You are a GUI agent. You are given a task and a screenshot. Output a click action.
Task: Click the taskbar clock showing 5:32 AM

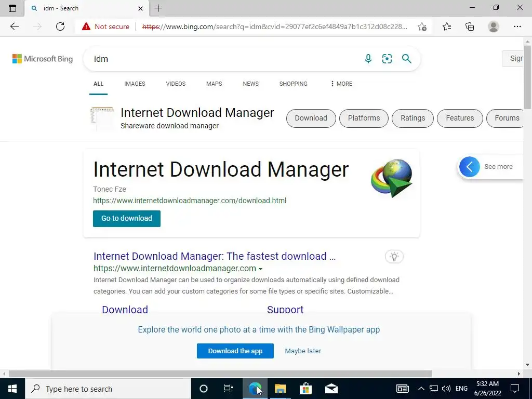[487, 389]
